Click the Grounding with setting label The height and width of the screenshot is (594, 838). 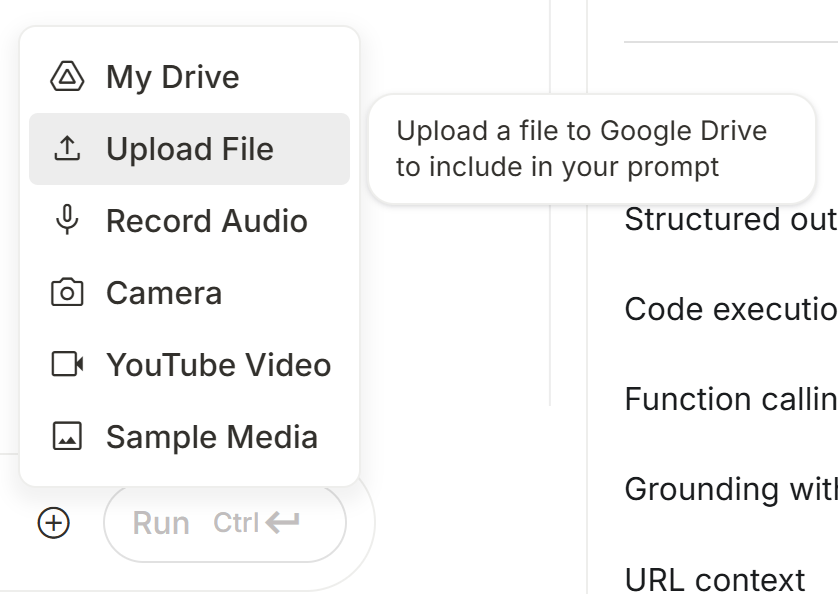(x=730, y=490)
